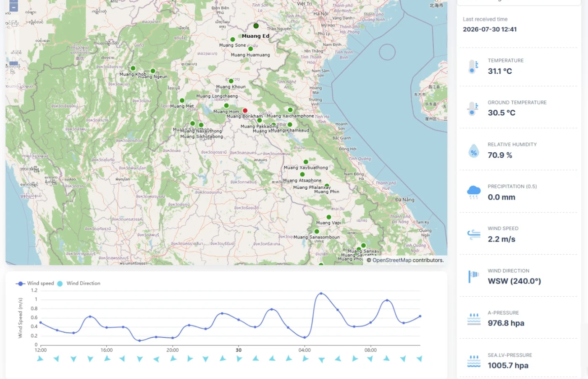
Task: Click the relative humidity droplet icon
Action: pos(474,151)
